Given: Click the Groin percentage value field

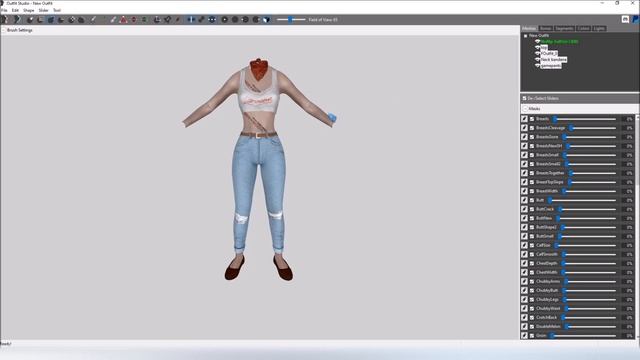Looking at the screenshot, I should tap(628, 336).
